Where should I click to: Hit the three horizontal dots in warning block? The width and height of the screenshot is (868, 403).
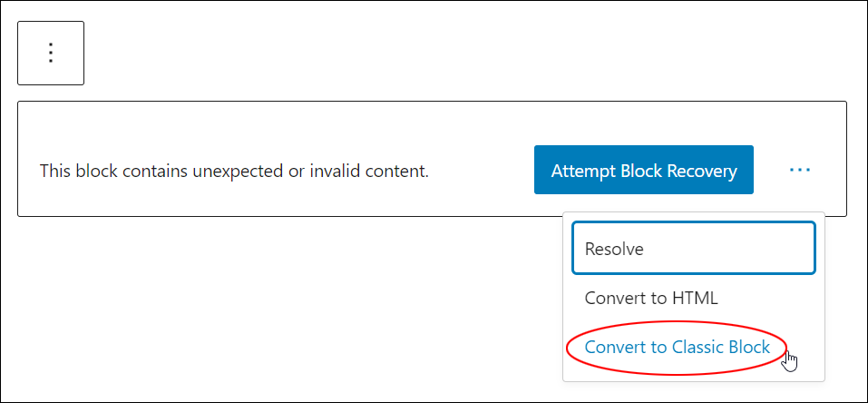[800, 170]
